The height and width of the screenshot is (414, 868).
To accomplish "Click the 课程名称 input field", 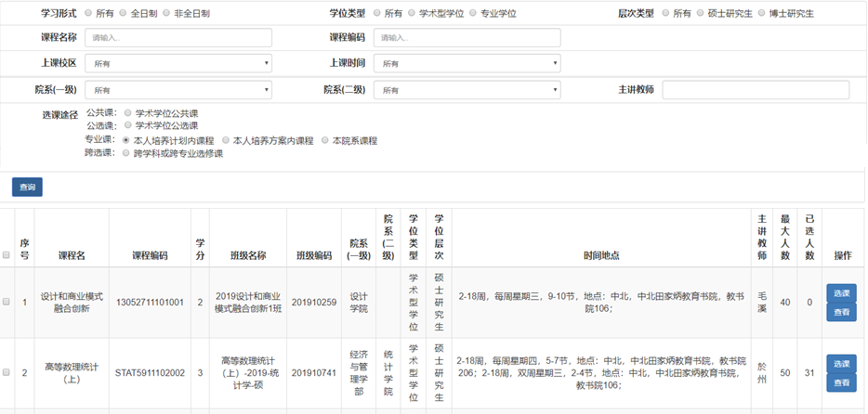I will pos(178,38).
